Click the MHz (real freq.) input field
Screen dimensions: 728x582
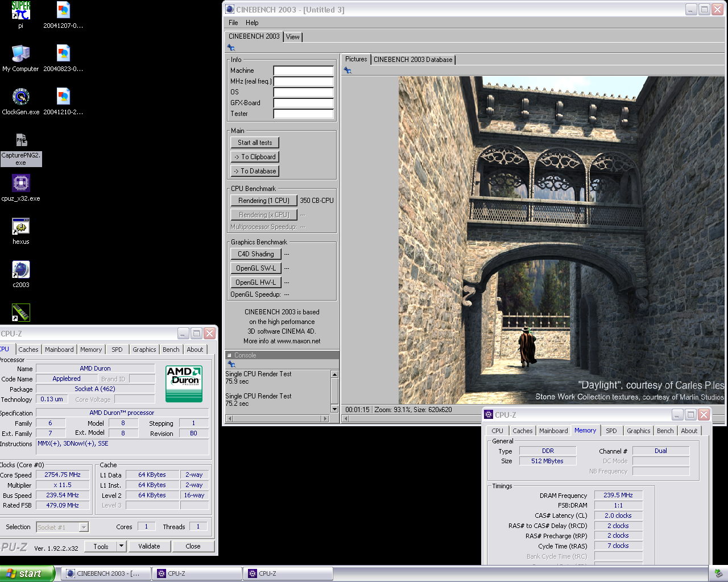pyautogui.click(x=304, y=81)
